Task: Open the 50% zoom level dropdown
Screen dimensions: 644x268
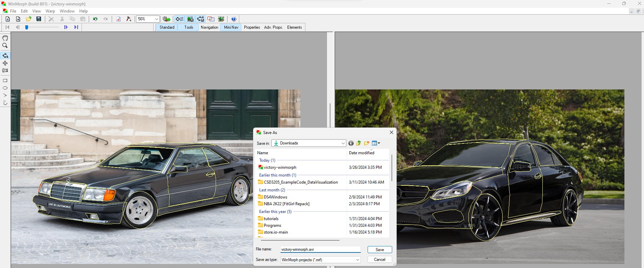Action: coord(156,19)
